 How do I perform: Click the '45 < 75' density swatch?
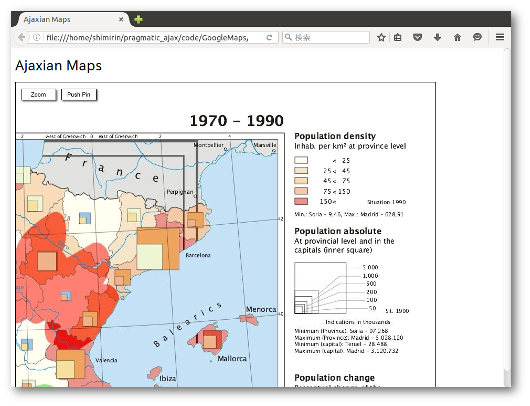point(301,181)
